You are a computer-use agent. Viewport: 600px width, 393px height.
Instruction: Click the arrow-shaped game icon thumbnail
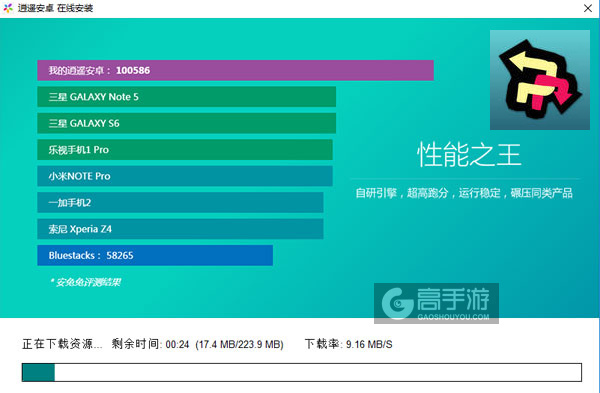click(x=540, y=80)
